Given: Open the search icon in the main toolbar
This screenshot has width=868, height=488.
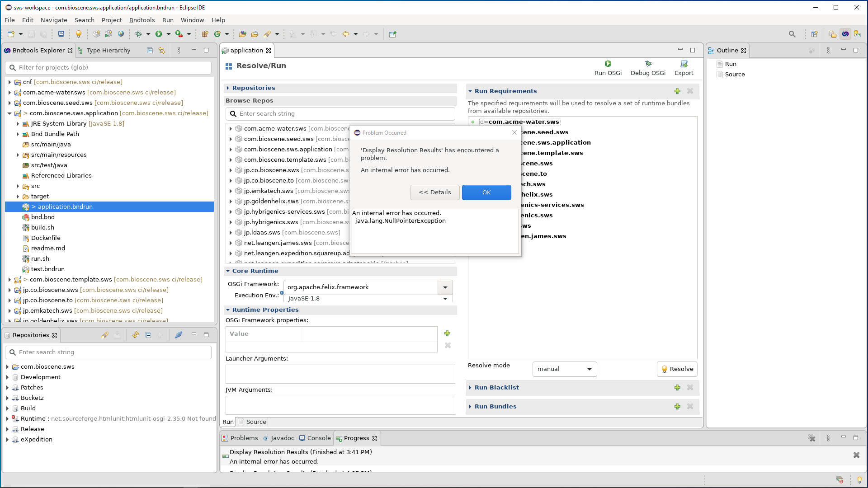Looking at the screenshot, I should tap(793, 34).
